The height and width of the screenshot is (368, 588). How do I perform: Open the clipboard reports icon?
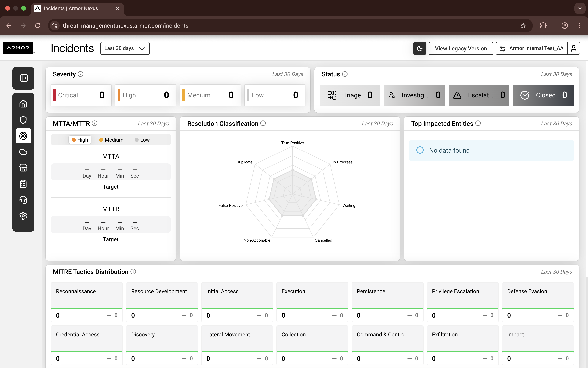[23, 184]
